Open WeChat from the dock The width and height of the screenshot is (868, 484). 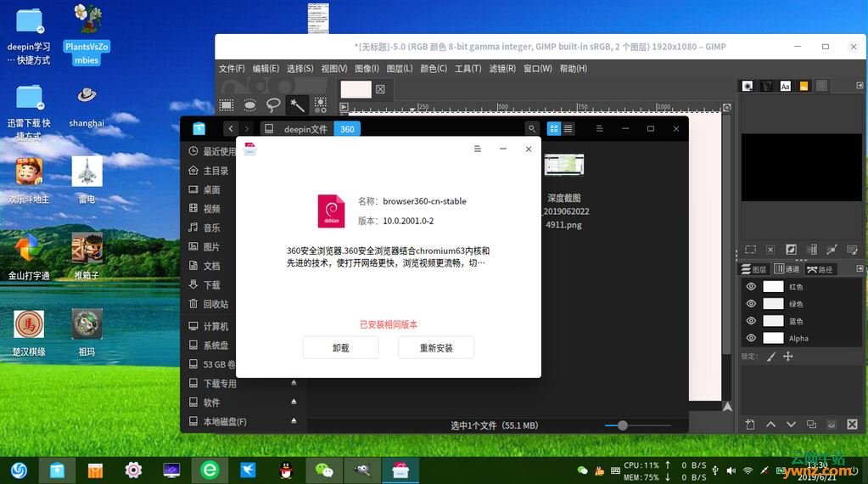point(324,470)
